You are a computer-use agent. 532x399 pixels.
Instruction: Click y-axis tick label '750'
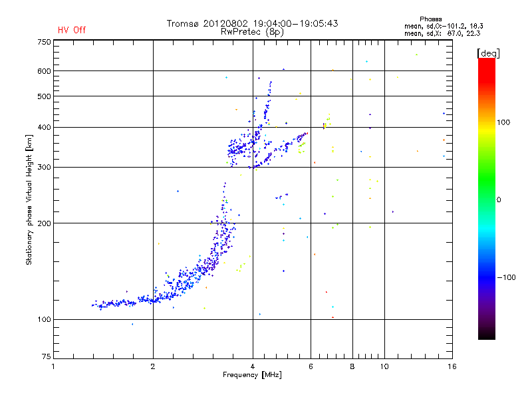(x=44, y=42)
